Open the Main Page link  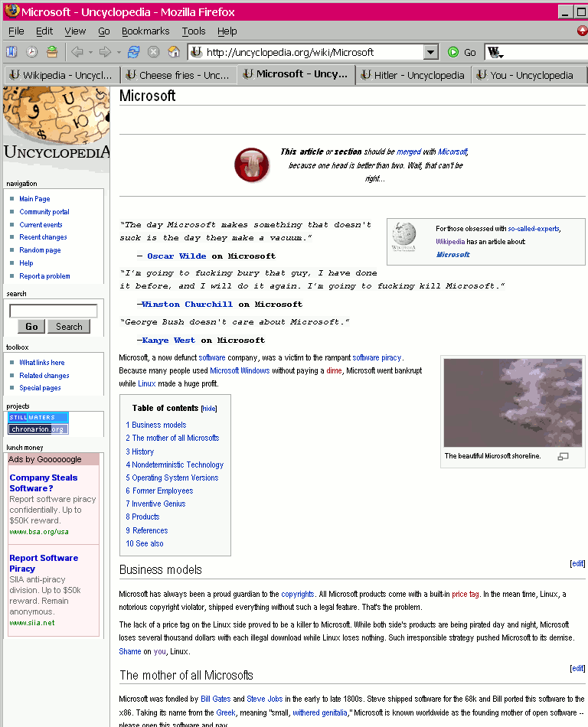click(34, 199)
